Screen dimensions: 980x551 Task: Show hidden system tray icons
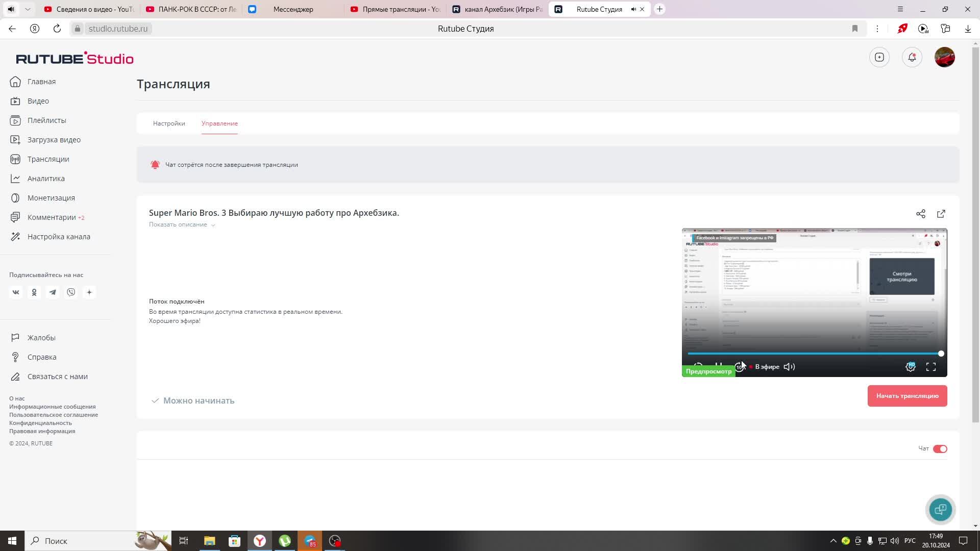click(x=833, y=541)
